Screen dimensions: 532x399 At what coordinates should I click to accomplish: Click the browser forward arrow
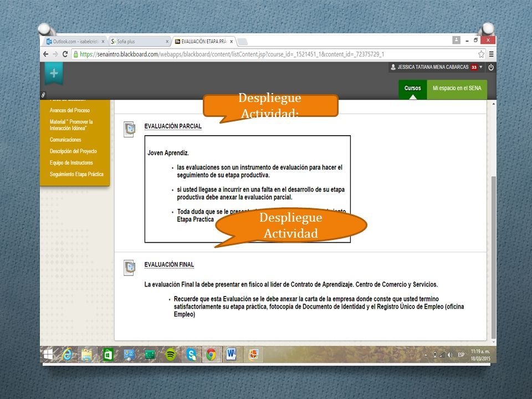coord(55,54)
